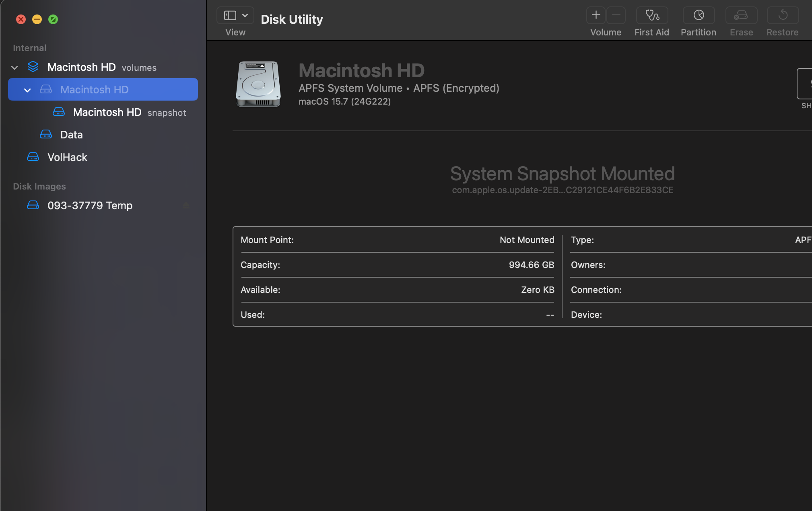812x511 pixels.
Task: Click the add Volume plus button
Action: click(x=596, y=16)
